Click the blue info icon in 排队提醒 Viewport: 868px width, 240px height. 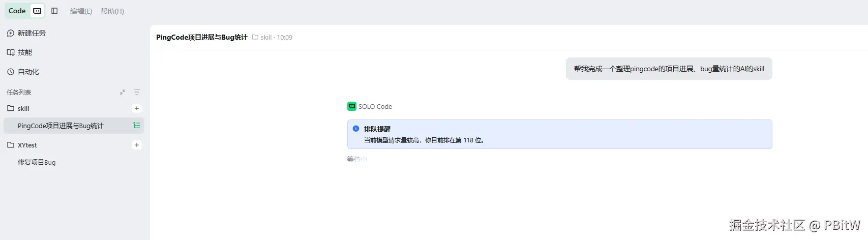tap(356, 129)
